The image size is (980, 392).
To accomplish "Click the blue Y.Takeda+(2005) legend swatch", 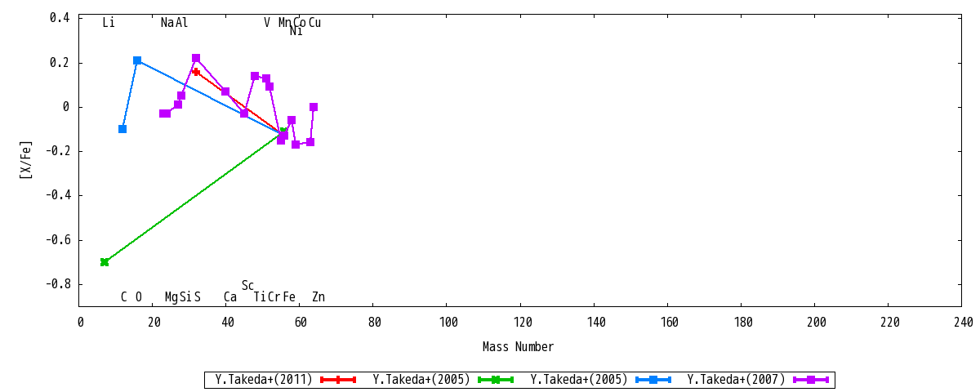I will click(x=653, y=380).
